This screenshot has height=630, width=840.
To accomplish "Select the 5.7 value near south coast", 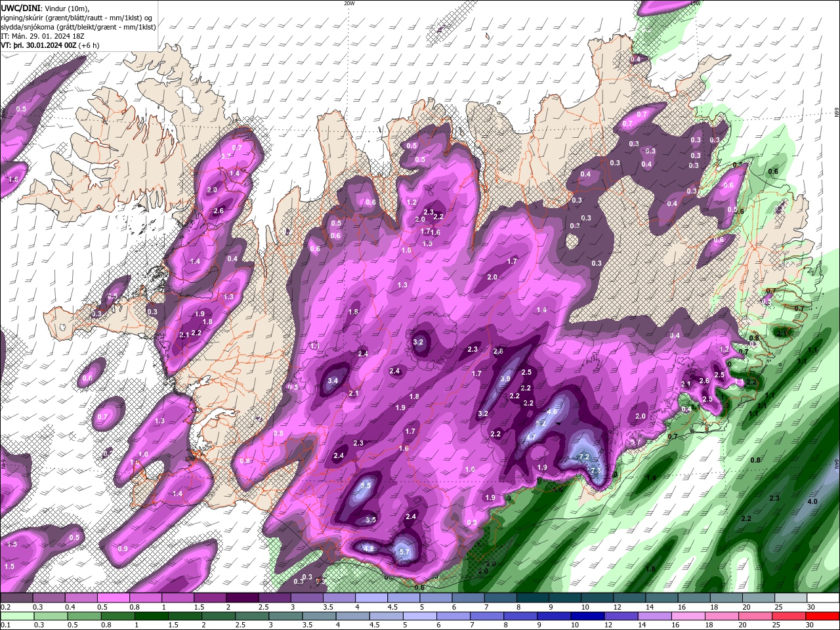I will tap(404, 553).
